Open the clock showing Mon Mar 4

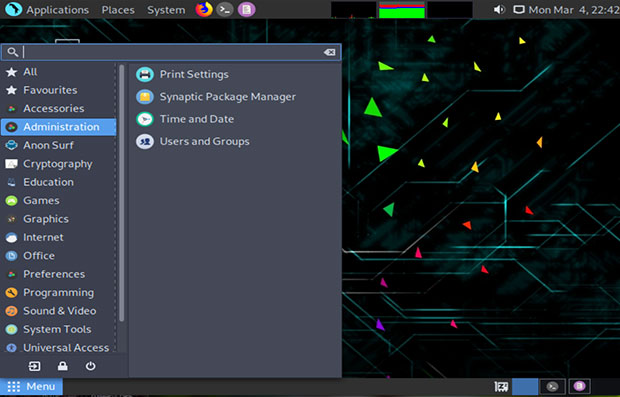574,10
